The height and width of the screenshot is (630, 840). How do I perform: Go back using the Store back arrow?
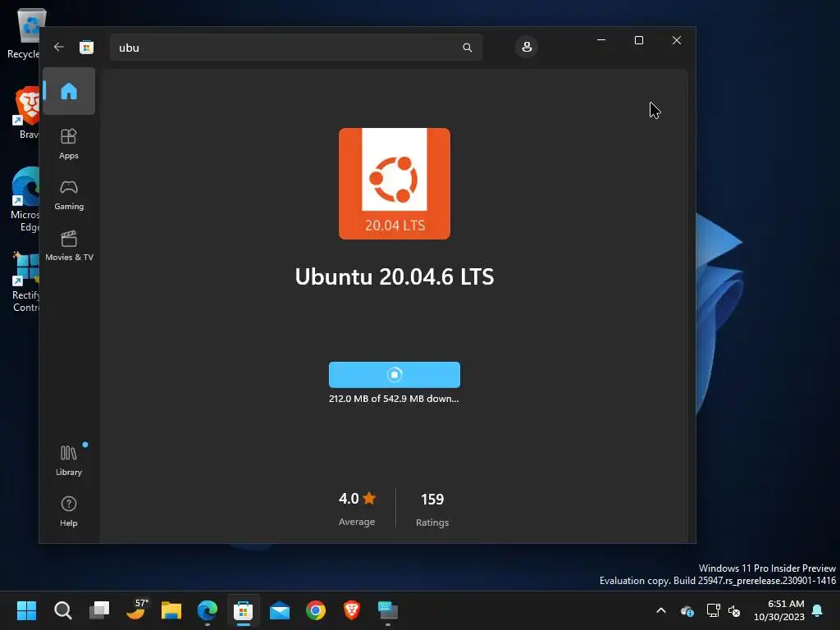pos(59,47)
